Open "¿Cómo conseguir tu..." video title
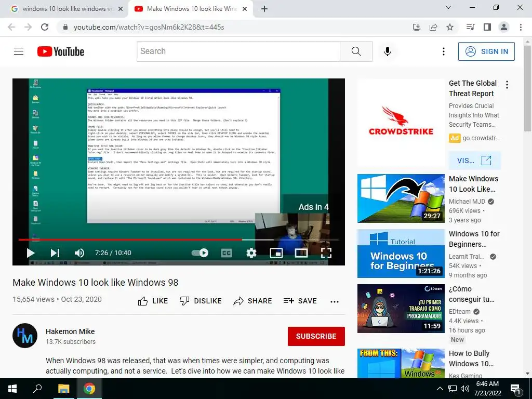 (471, 294)
